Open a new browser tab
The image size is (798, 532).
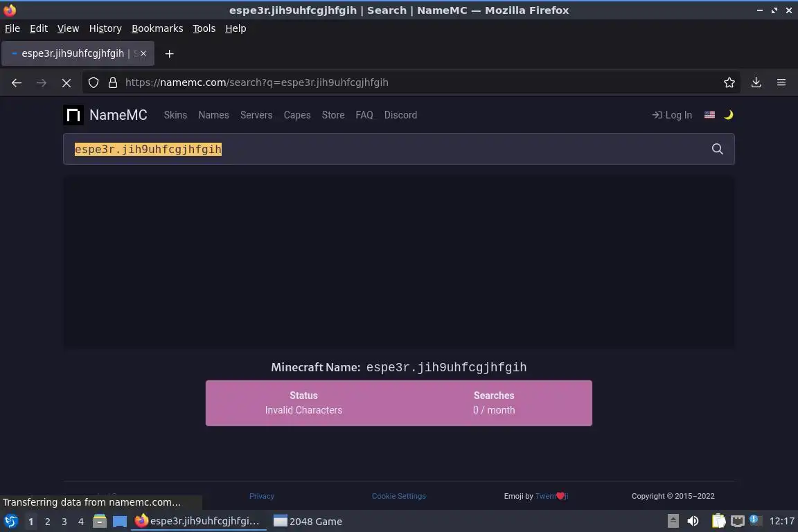(170, 53)
